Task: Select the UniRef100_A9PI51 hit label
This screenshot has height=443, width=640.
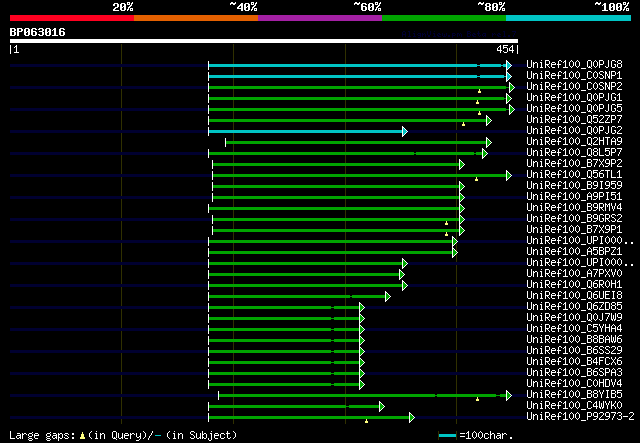Action: pyautogui.click(x=574, y=196)
